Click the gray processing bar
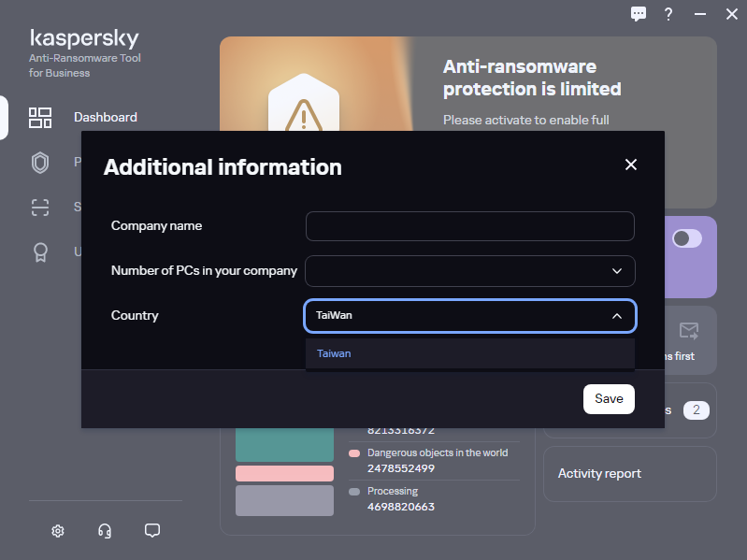747x560 pixels. point(284,500)
